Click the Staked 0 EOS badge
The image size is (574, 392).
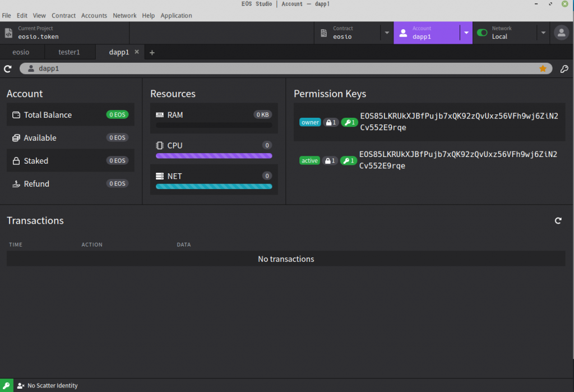(x=117, y=160)
